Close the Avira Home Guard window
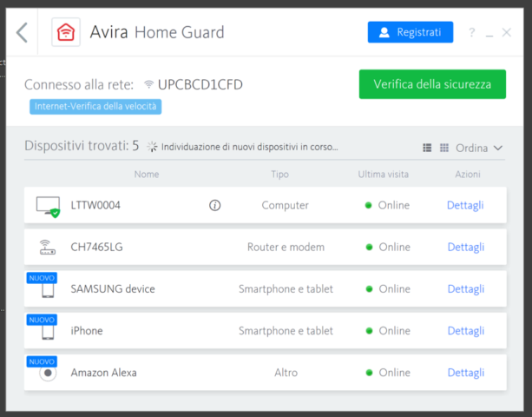This screenshot has width=532, height=417. (507, 33)
